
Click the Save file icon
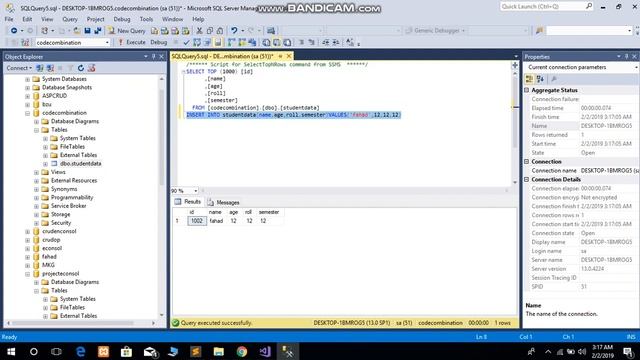[87, 31]
